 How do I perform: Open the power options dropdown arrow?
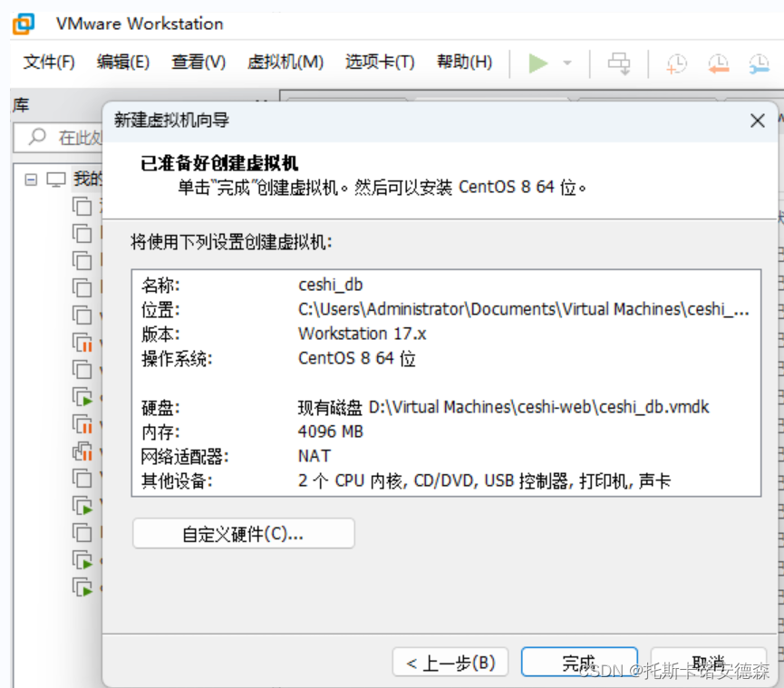[567, 63]
